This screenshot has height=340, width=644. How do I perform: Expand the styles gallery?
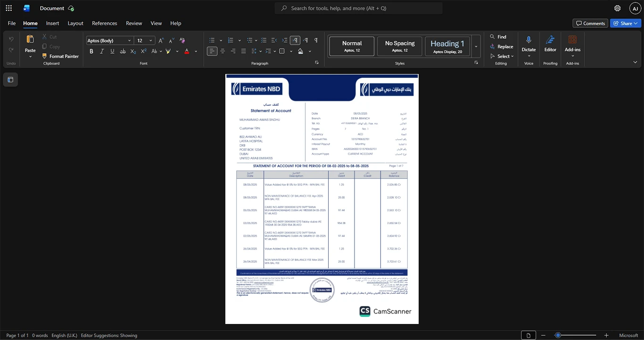(476, 47)
